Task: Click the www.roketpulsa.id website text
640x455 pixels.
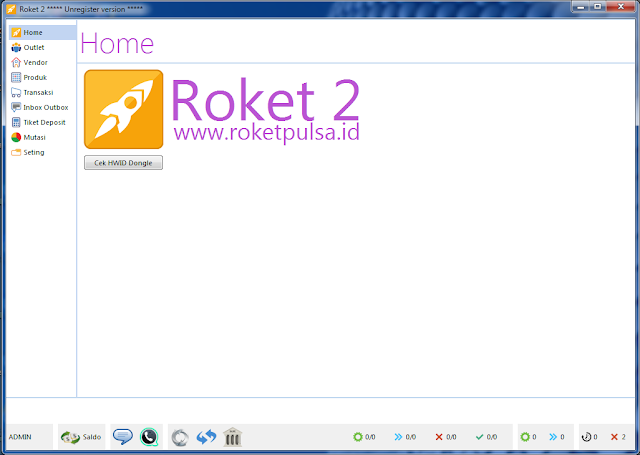Action: (x=267, y=133)
